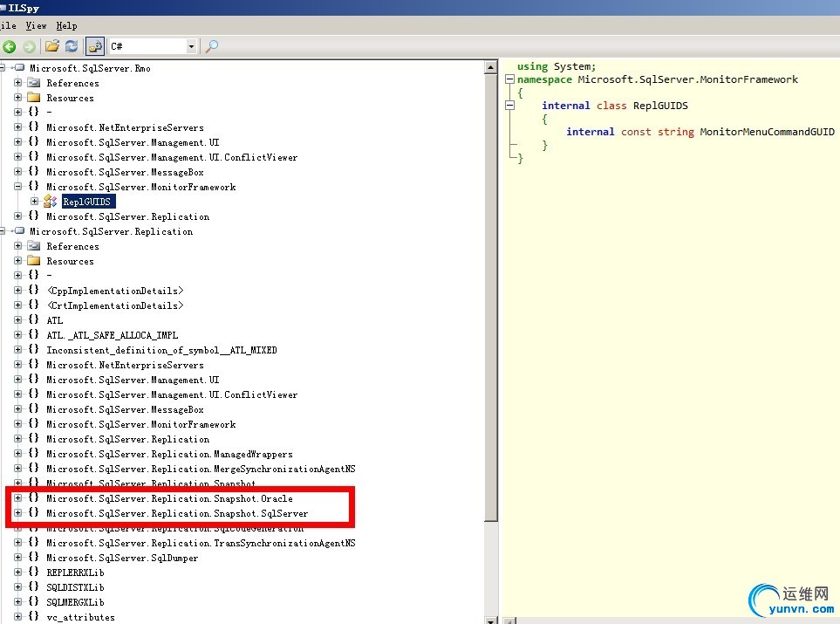
Task: Select the SQLMERGXLib tree node
Action: click(75, 602)
